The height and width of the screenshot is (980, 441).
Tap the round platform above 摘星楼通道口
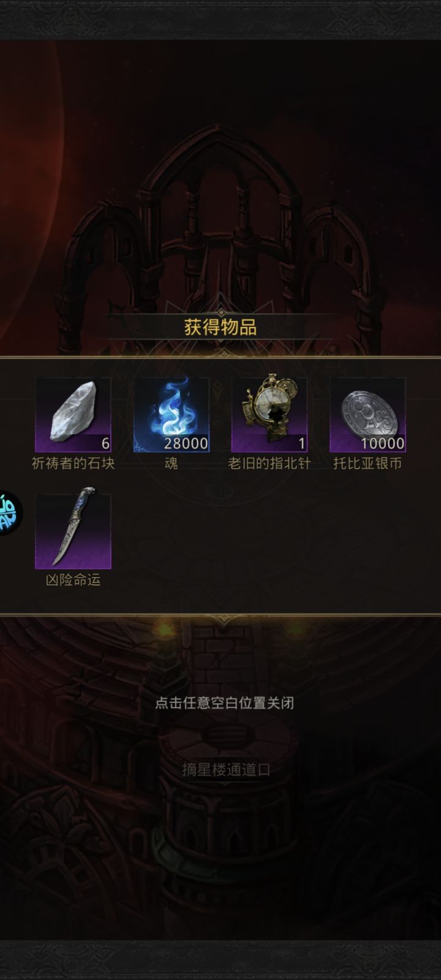pyautogui.click(x=224, y=733)
